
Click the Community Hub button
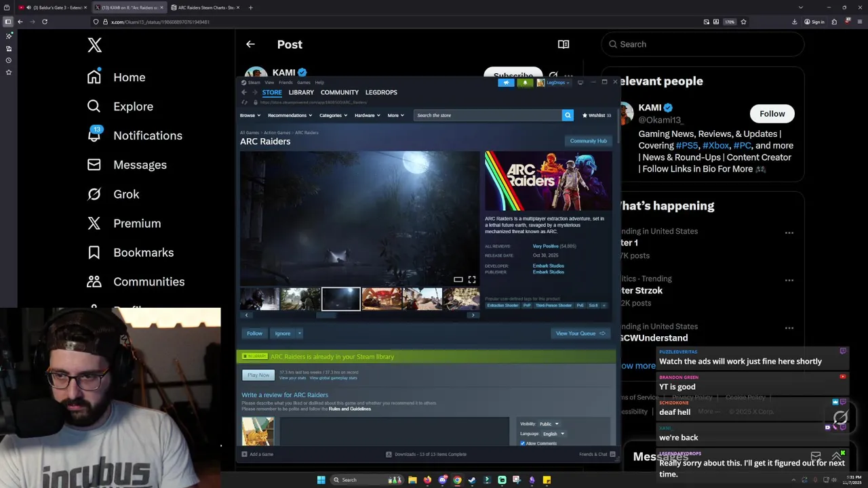[x=588, y=141]
